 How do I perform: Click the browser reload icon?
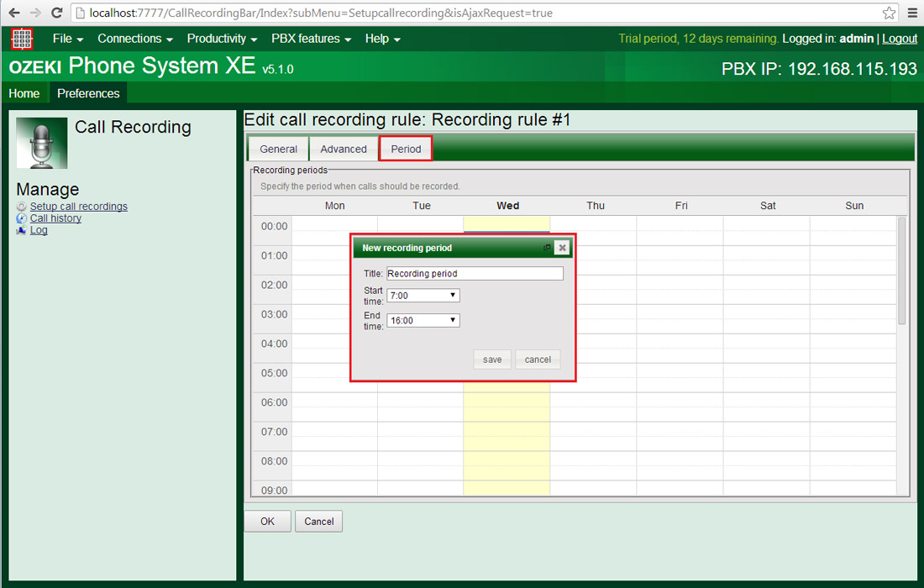point(56,13)
